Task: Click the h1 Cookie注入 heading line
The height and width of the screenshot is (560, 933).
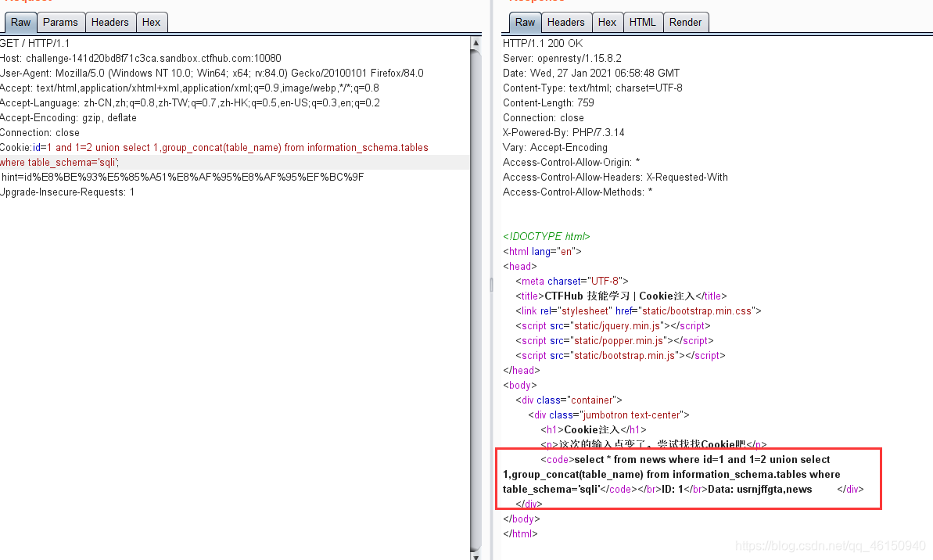Action: [x=594, y=429]
